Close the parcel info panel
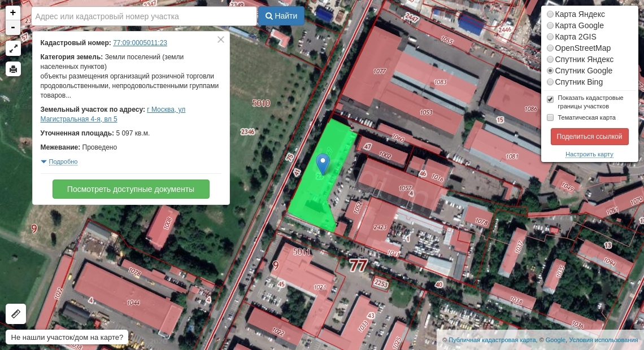 click(x=221, y=40)
